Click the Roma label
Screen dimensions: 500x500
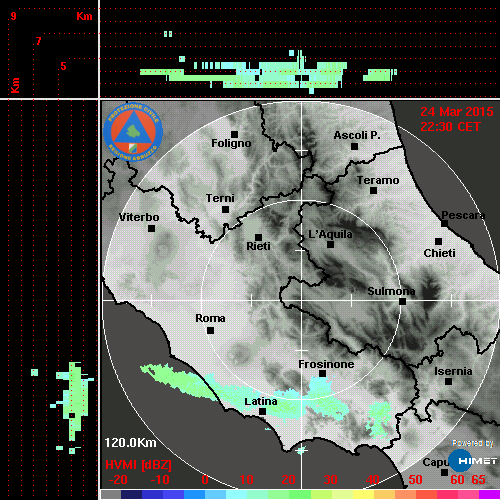click(210, 318)
